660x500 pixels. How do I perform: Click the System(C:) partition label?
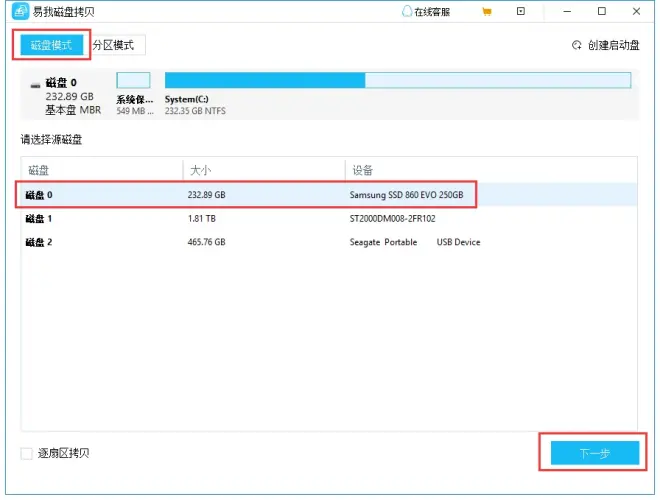click(x=186, y=99)
